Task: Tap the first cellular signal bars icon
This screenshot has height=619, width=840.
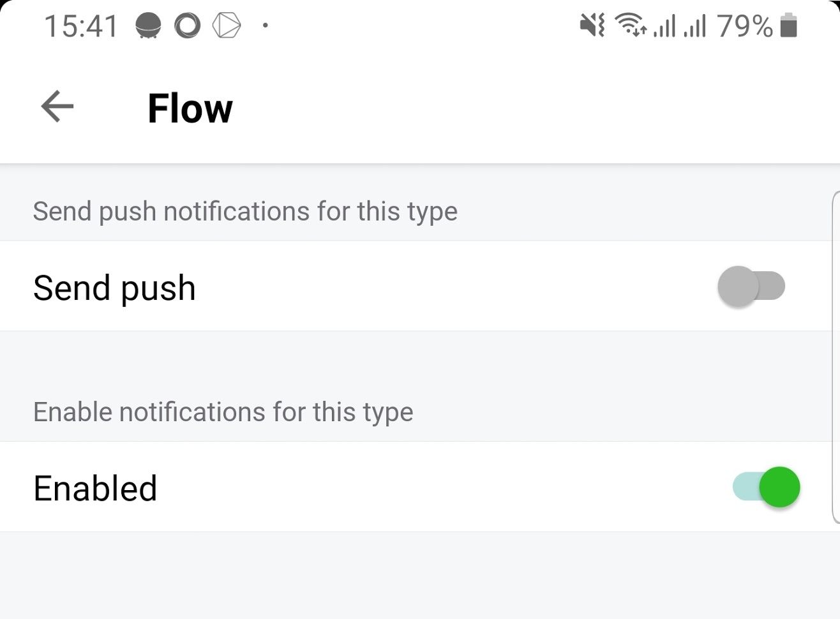Action: click(x=664, y=26)
